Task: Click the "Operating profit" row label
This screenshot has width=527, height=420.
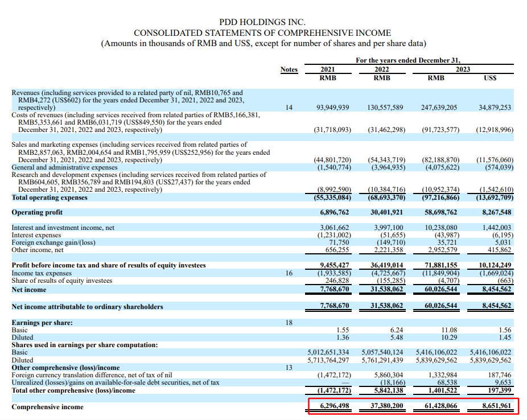Action: pos(37,212)
